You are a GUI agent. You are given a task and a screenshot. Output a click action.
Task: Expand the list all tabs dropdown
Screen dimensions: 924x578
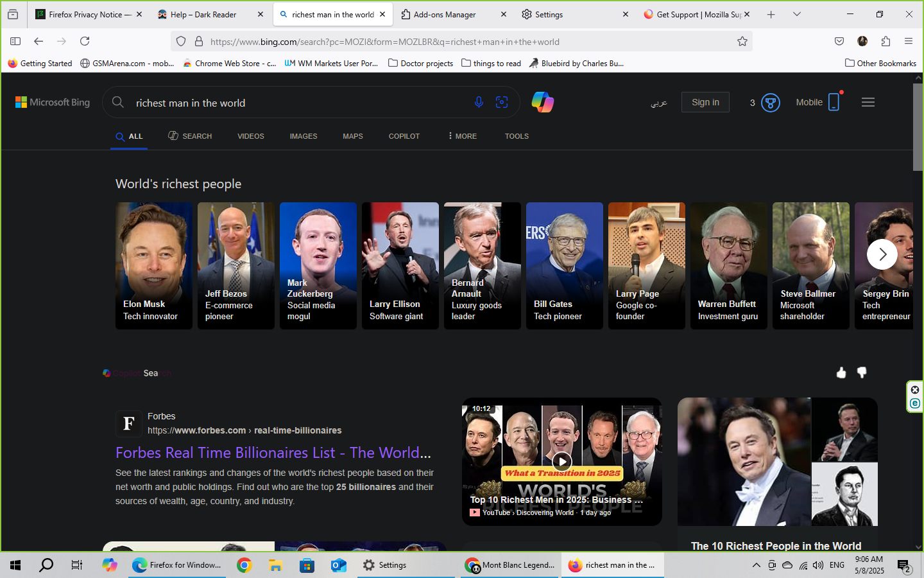coord(797,14)
